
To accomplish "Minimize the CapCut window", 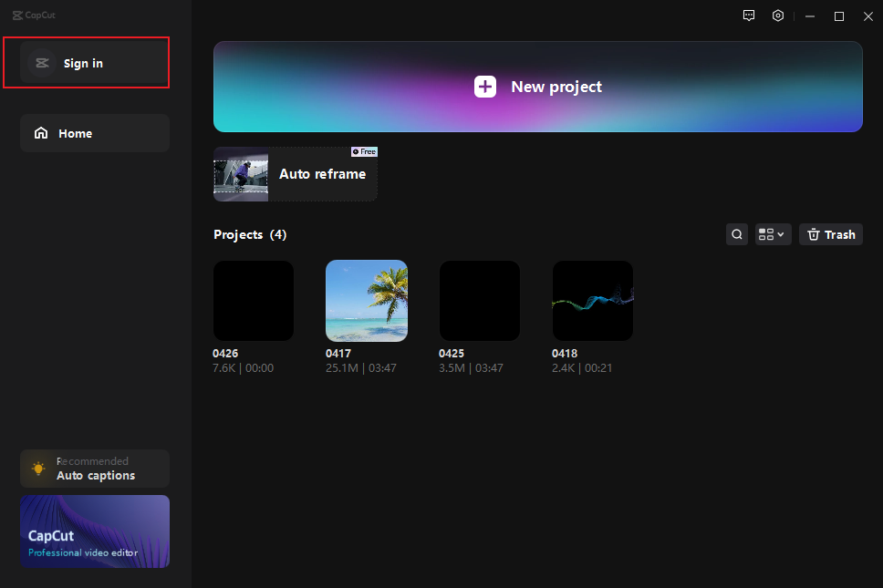I will pos(810,16).
